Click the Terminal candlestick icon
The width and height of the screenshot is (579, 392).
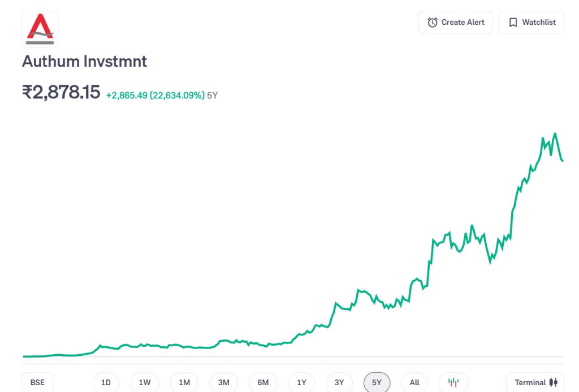coord(554,382)
